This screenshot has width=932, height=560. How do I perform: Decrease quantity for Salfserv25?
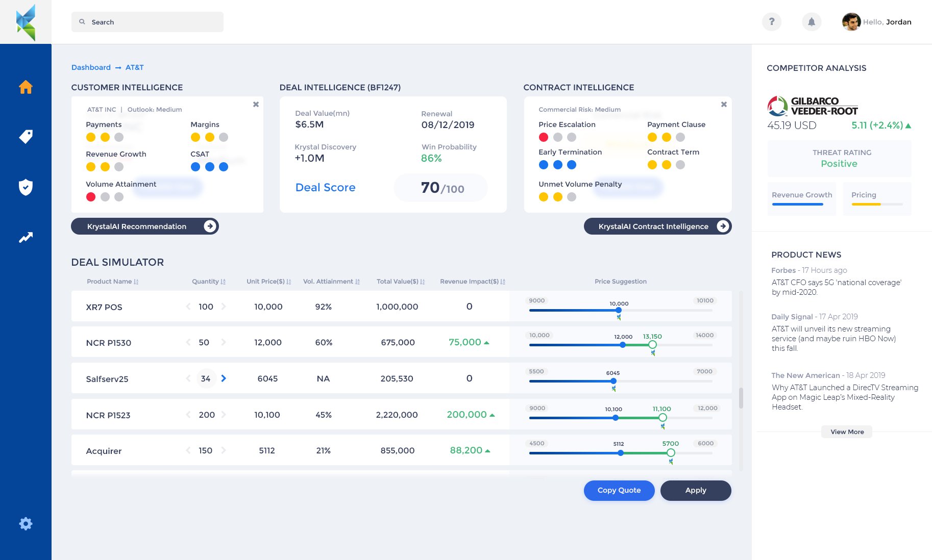tap(188, 378)
